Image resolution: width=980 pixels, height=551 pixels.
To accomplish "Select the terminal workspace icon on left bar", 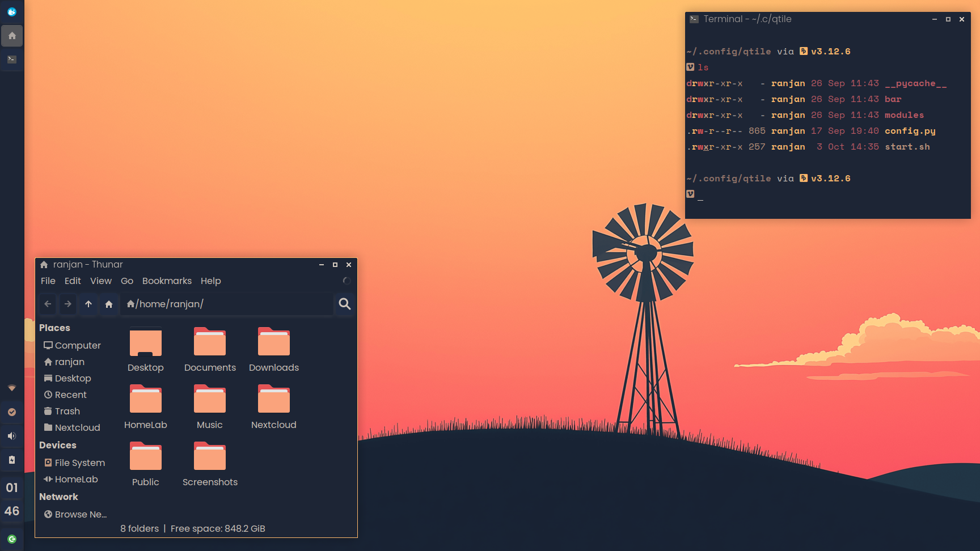I will click(x=12, y=60).
